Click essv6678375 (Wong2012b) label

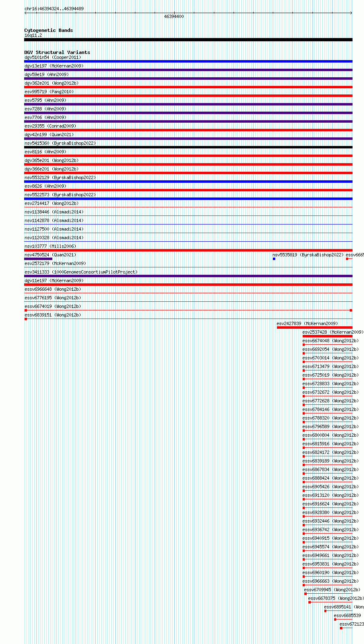(x=336, y=598)
